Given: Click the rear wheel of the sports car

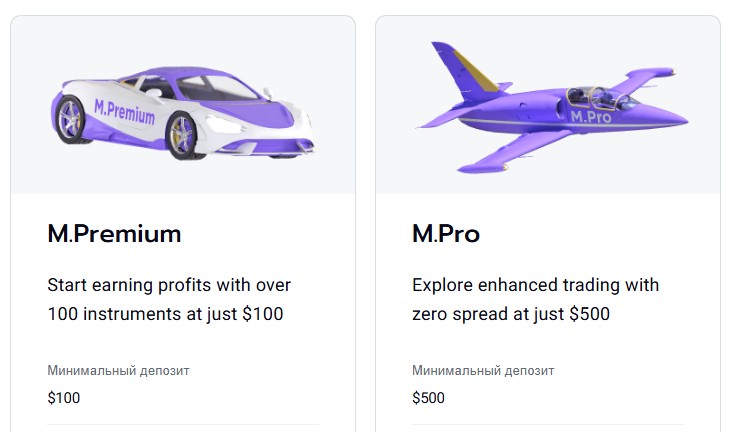Looking at the screenshot, I should coord(70,119).
